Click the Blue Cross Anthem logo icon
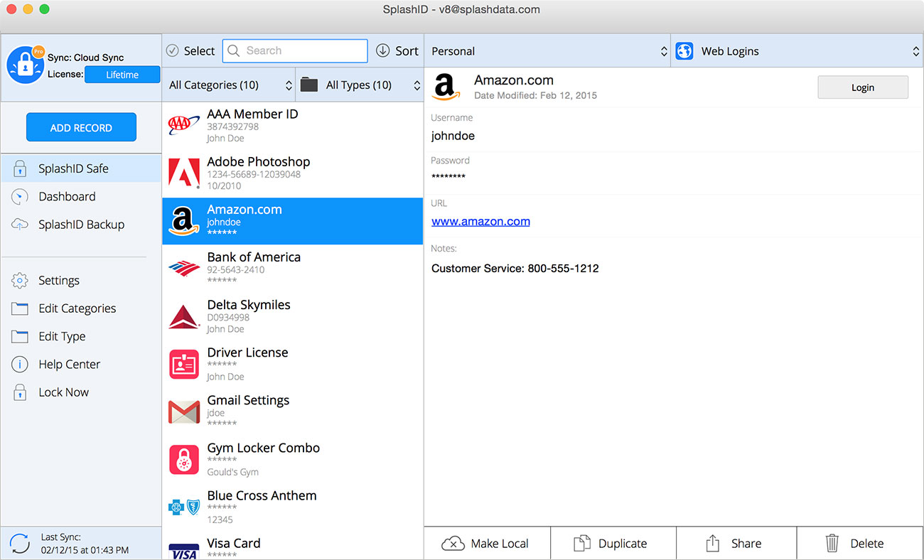The width and height of the screenshot is (924, 560). tap(184, 507)
